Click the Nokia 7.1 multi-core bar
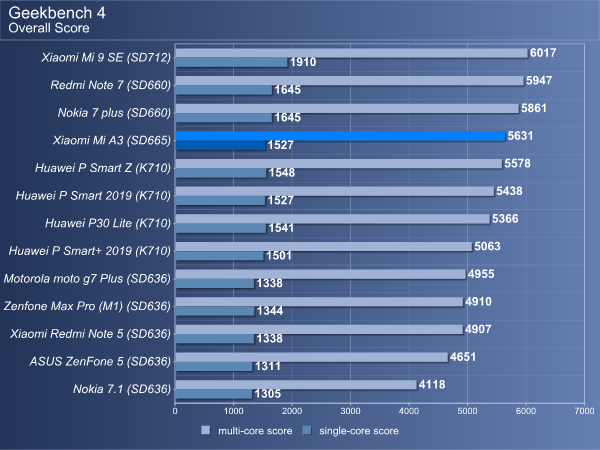This screenshot has height=450, width=600. [296, 385]
